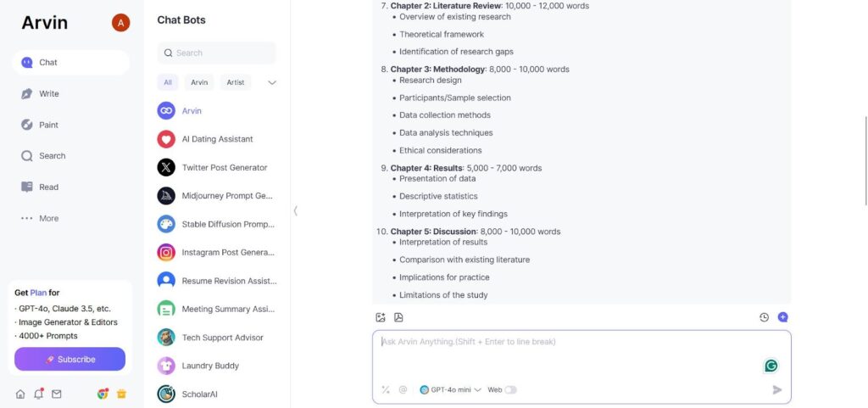Click the mail envelope icon

(x=57, y=394)
